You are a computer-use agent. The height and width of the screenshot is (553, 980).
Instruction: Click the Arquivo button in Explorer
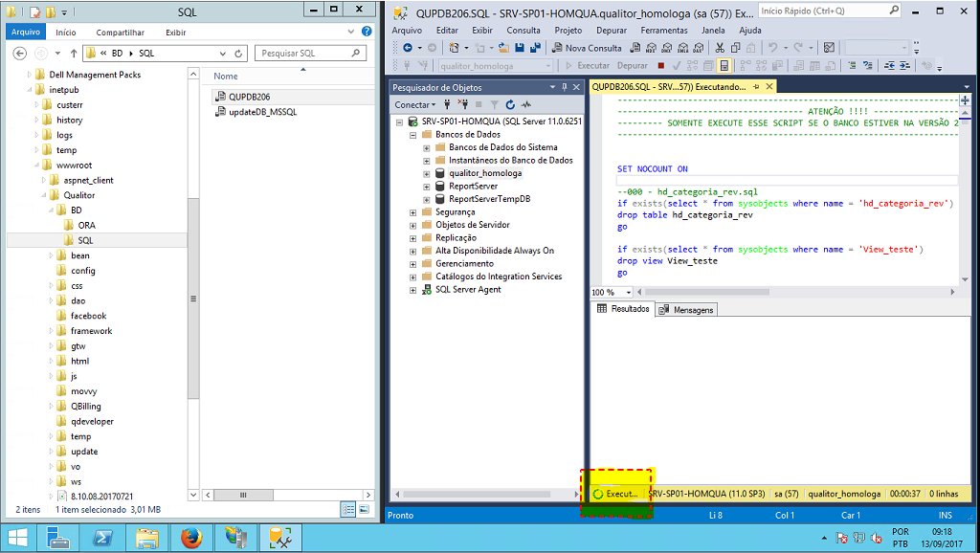[x=26, y=32]
